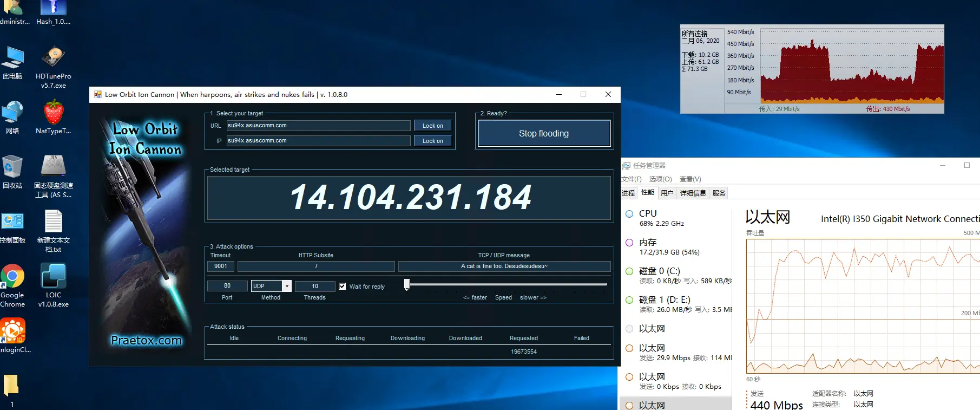Click the Threads field showing 10

tap(315, 286)
